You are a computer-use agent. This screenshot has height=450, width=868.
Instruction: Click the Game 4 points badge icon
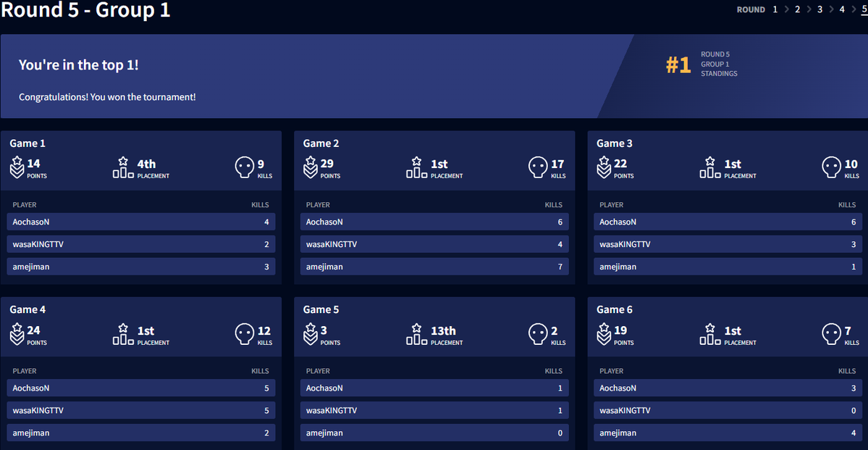pyautogui.click(x=17, y=333)
